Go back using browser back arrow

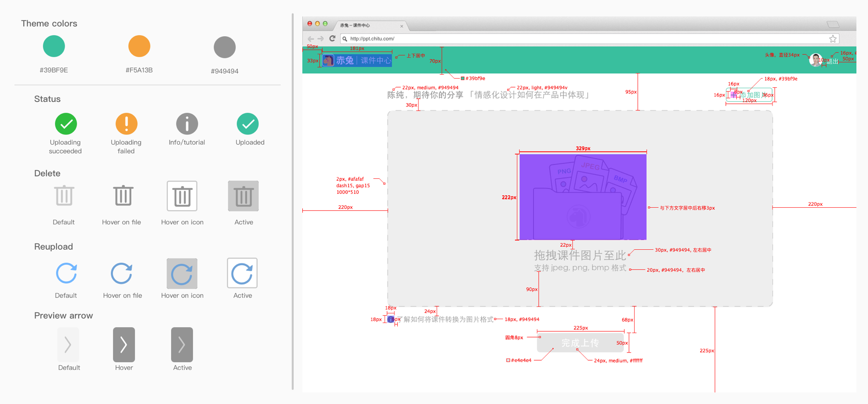tap(311, 39)
